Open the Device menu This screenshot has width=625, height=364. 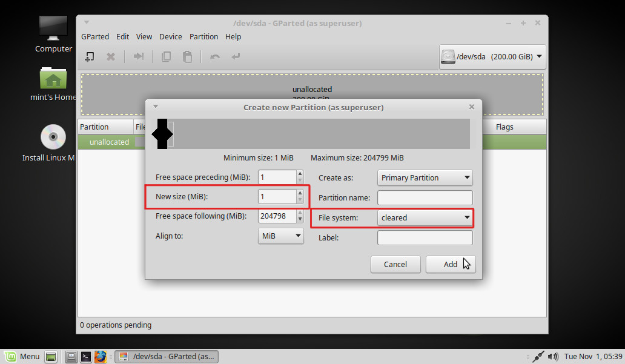[170, 36]
